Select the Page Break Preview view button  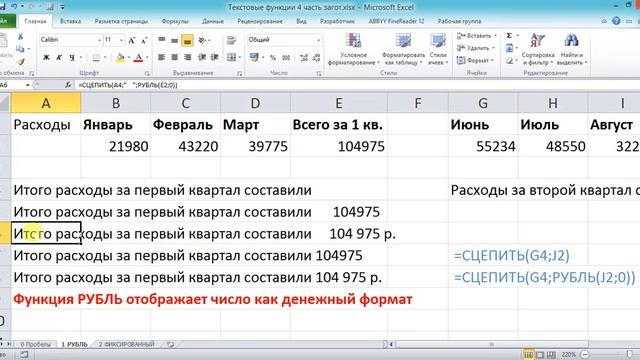[551, 354]
